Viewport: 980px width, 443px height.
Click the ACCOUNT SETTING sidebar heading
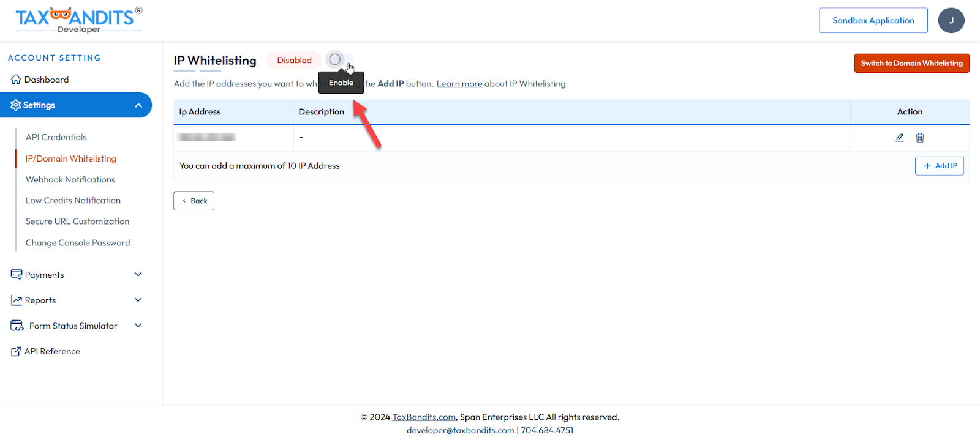point(55,58)
